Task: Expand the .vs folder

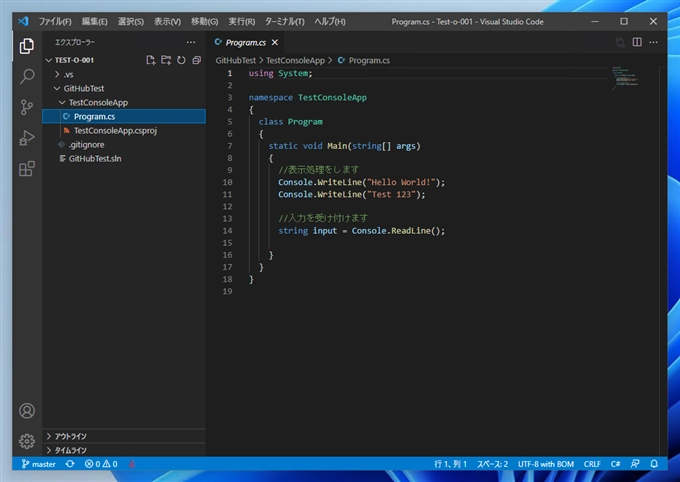Action: point(57,74)
